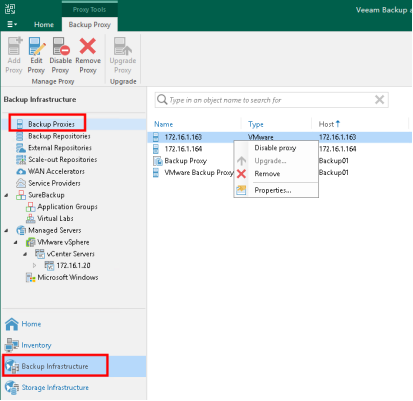Choose Disable proxy in context menu
The image size is (413, 401).
(x=275, y=148)
